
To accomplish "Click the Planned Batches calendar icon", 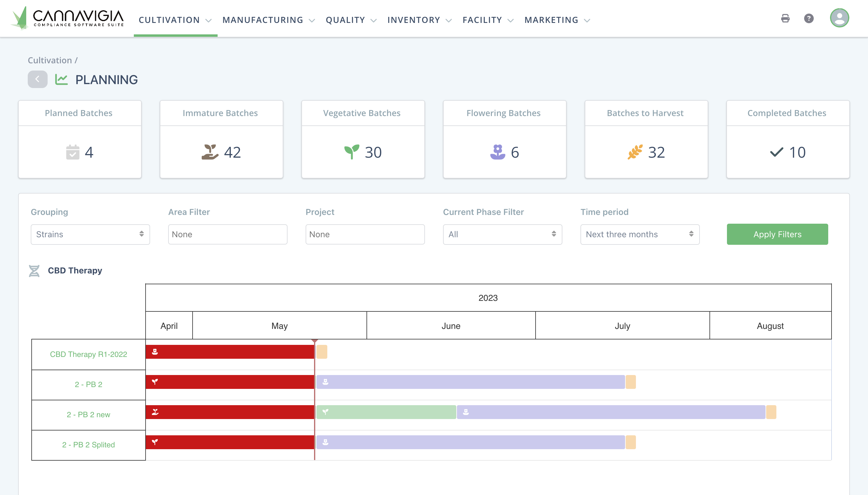I will tap(72, 152).
